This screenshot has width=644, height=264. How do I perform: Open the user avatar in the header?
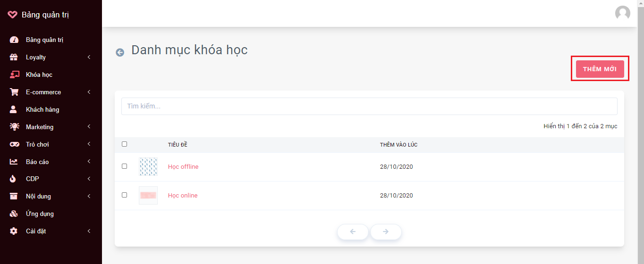pyautogui.click(x=622, y=13)
